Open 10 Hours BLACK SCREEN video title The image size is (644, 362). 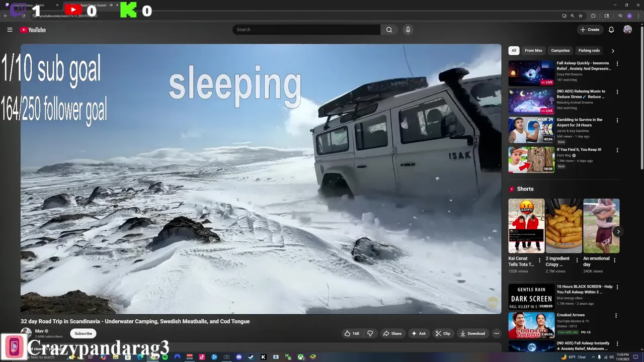pos(585,289)
